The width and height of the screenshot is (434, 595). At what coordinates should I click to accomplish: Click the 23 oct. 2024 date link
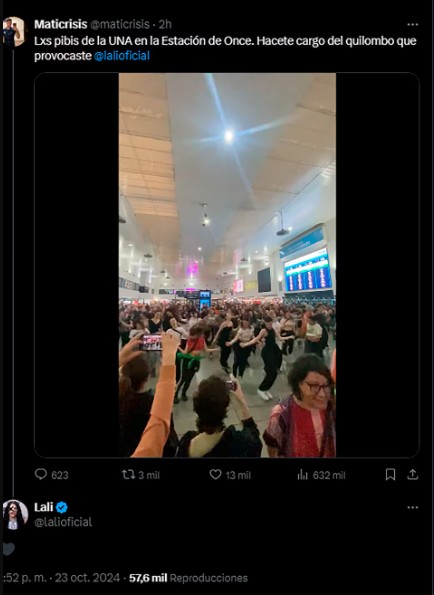point(87,578)
